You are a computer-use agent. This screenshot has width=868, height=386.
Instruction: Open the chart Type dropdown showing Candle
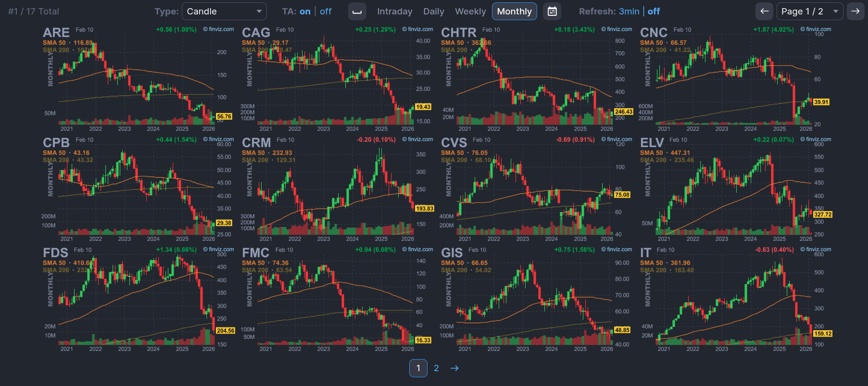click(224, 12)
